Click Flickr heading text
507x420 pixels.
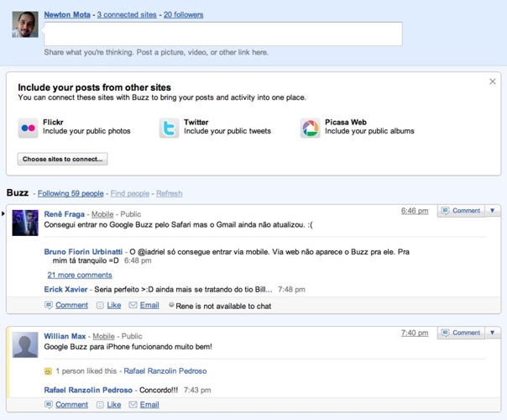point(53,123)
